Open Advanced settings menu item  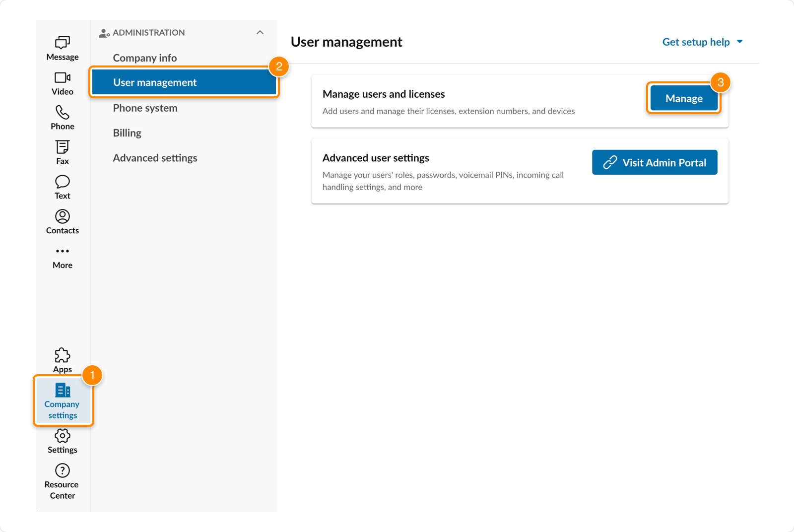pyautogui.click(x=155, y=158)
